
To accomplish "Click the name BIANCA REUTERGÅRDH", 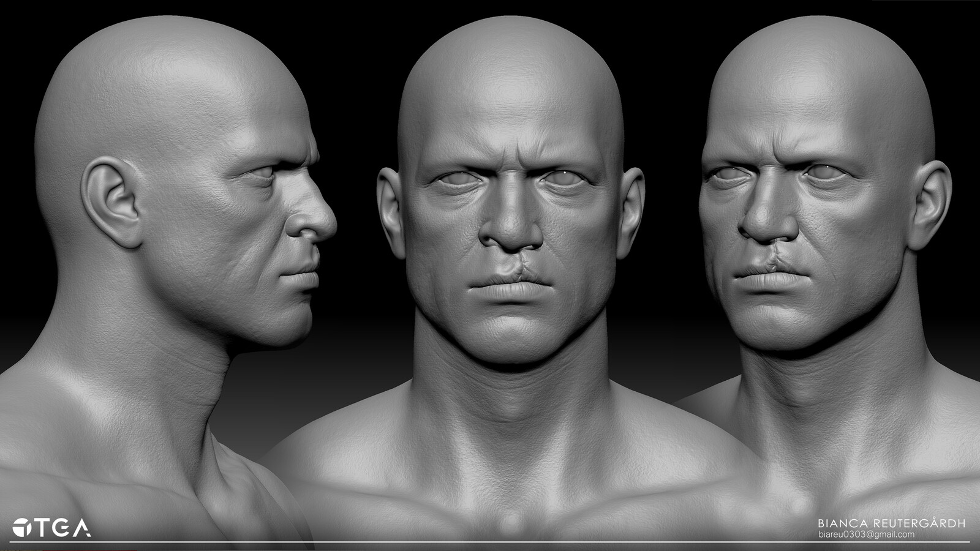I will pyautogui.click(x=892, y=523).
